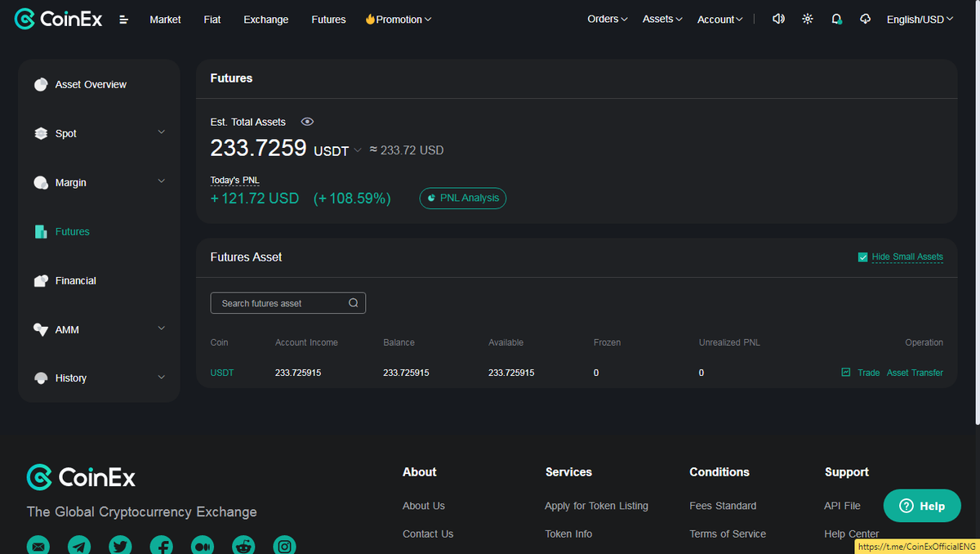This screenshot has width=980, height=554.
Task: Select Asset Overview in sidebar
Action: [91, 84]
